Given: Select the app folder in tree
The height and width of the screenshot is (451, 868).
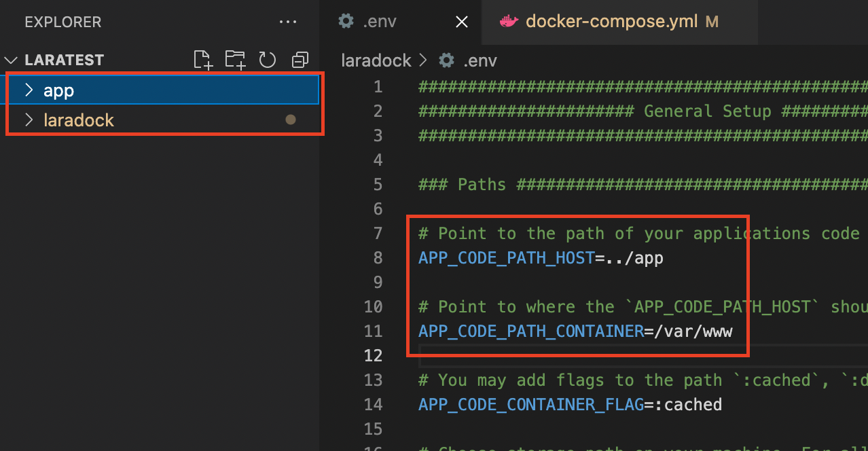Looking at the screenshot, I should [162, 90].
